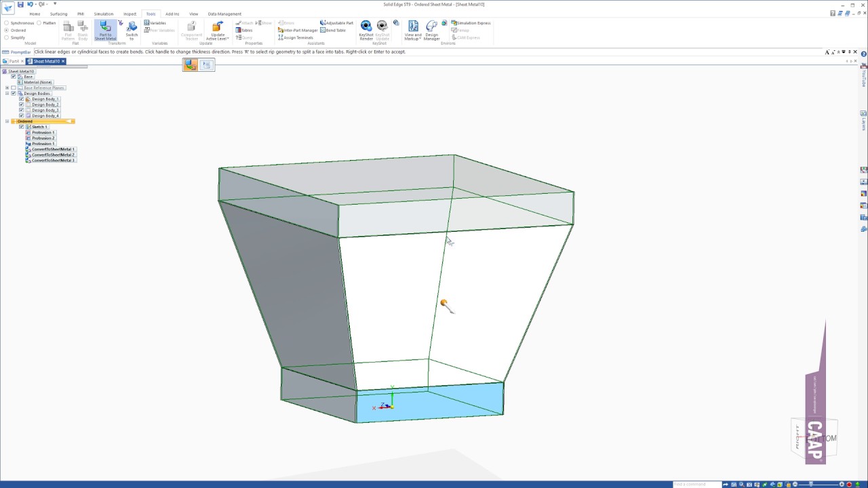The width and height of the screenshot is (868, 488).
Task: Launch KeyShot Render
Action: tap(366, 30)
